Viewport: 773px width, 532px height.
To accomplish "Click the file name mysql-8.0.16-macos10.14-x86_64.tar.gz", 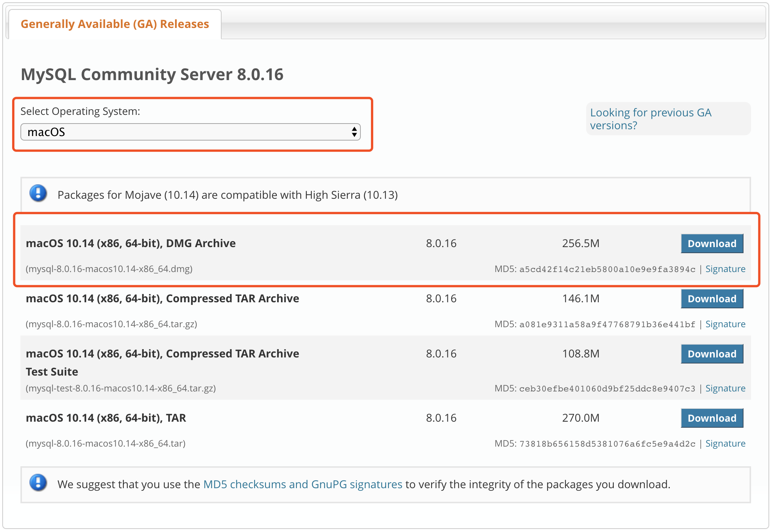I will click(x=112, y=324).
